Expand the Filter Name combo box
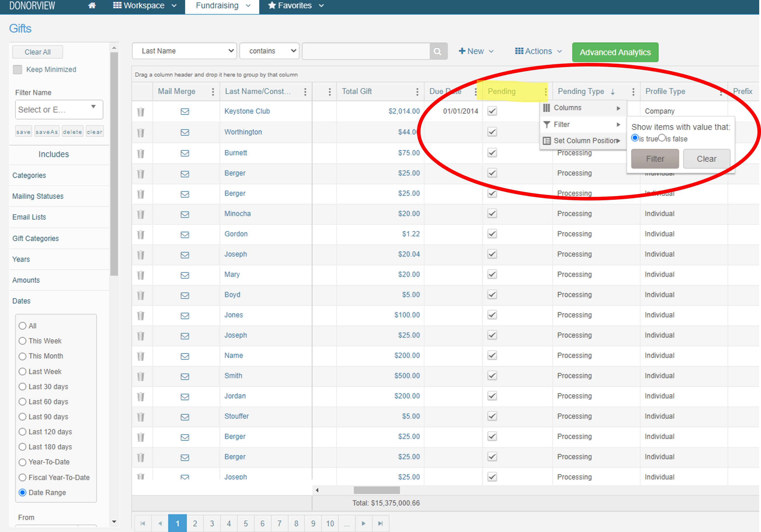 tap(93, 107)
